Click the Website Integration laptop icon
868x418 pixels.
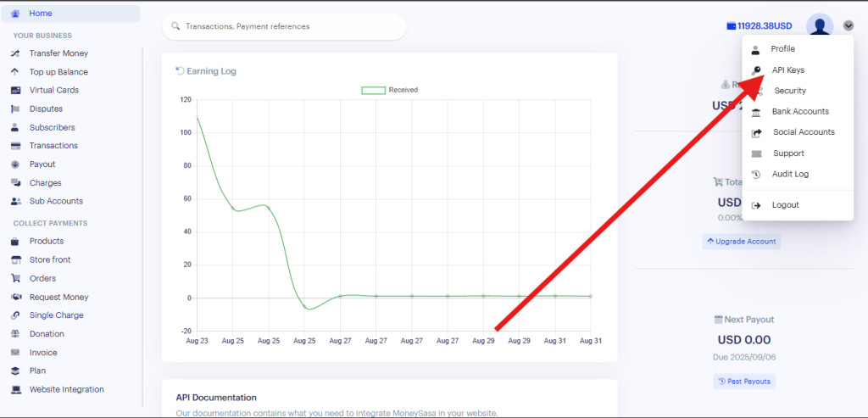coord(15,390)
